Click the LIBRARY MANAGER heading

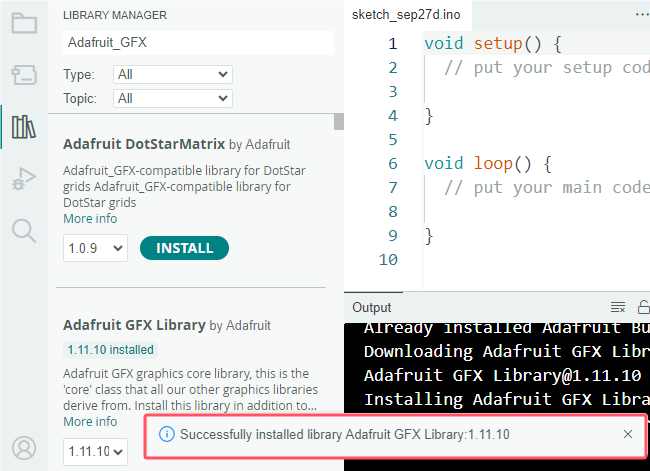pyautogui.click(x=115, y=15)
